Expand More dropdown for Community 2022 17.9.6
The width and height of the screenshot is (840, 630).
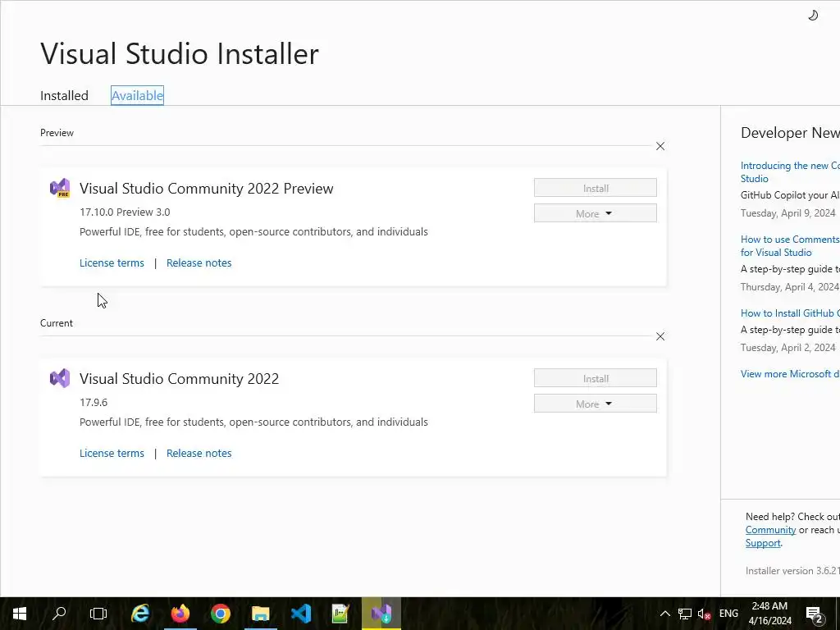click(x=596, y=404)
